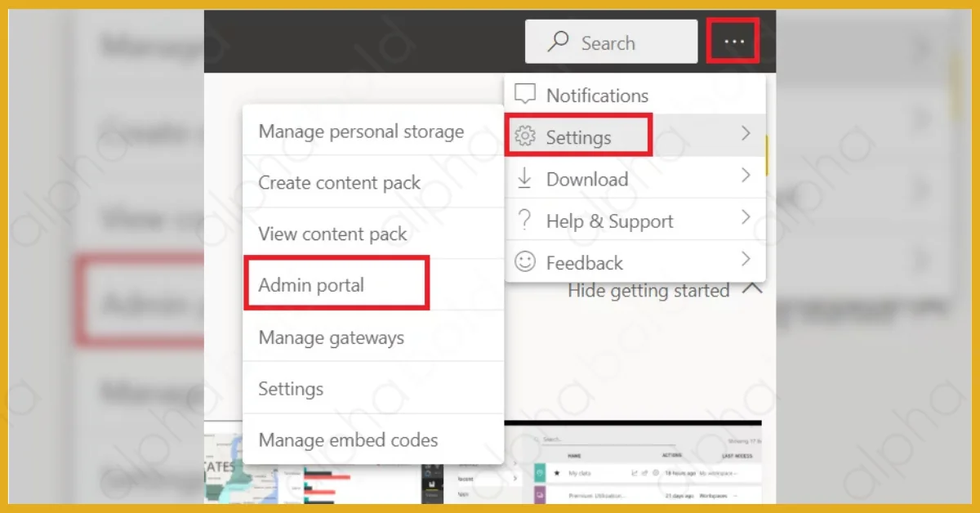
Task: Open Help & Support menu item
Action: pos(635,221)
